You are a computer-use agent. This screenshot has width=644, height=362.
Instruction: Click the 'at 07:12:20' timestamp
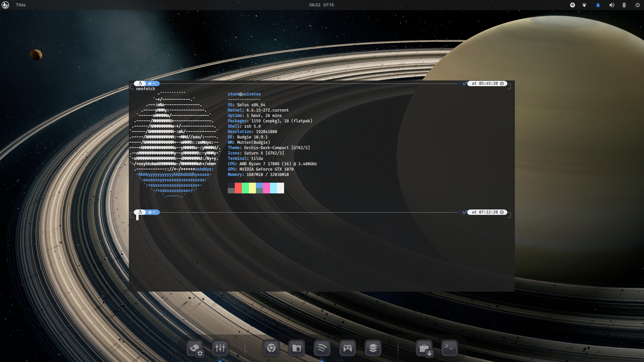485,212
